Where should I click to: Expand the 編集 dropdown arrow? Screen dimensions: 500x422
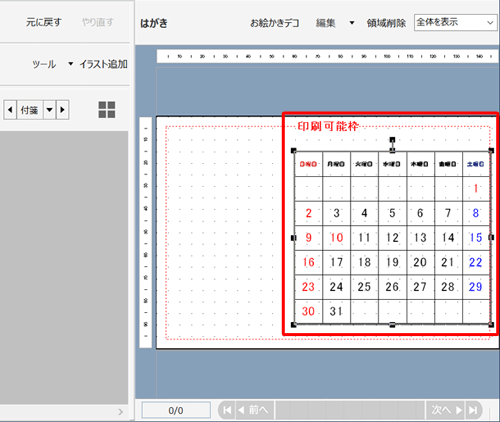click(352, 23)
